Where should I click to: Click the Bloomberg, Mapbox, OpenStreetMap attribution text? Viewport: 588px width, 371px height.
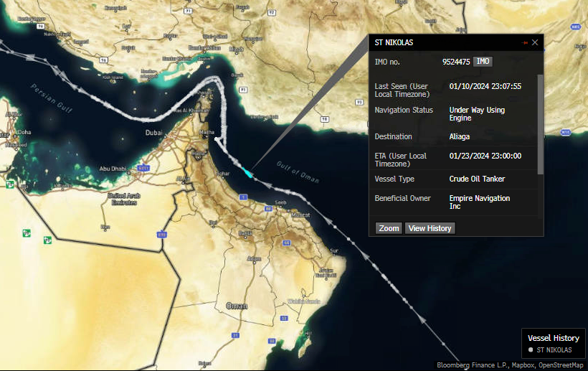tap(510, 365)
